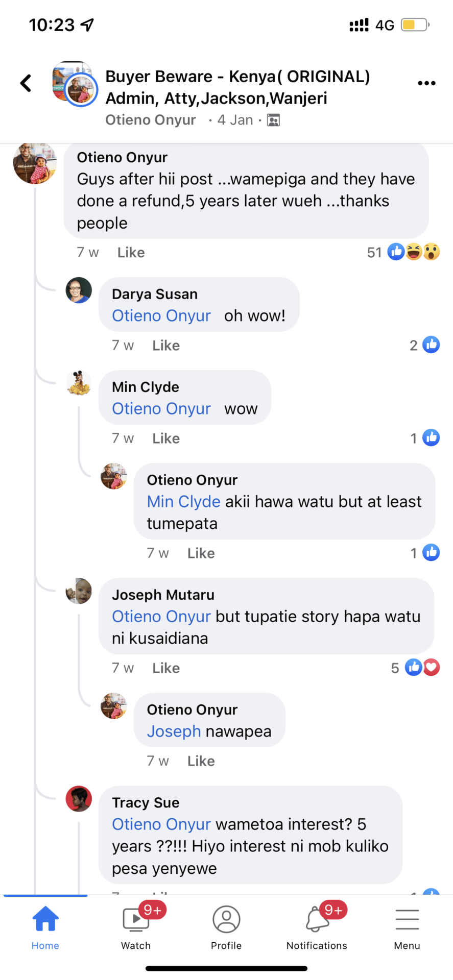Open the three-dots post options menu
453x980 pixels.
click(426, 83)
